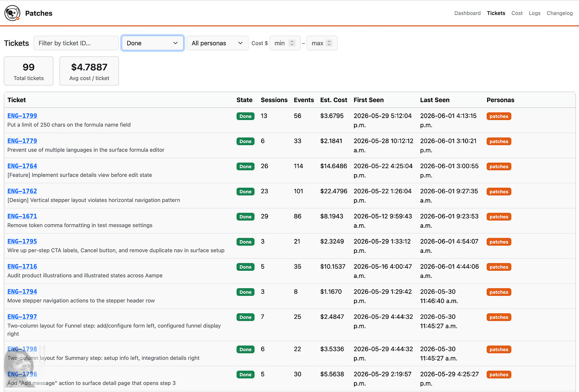The image size is (579, 392).
Task: Open the ENG-1795 ticket link
Action: click(22, 241)
